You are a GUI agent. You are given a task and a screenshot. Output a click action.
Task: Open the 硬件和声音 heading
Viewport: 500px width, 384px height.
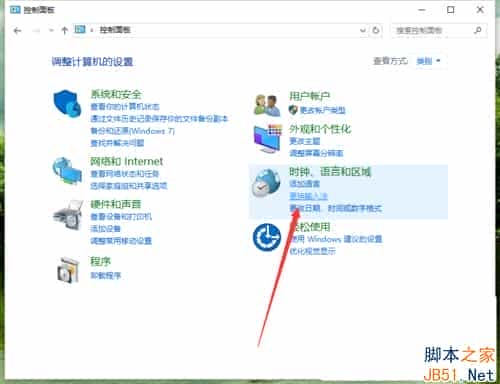point(116,204)
